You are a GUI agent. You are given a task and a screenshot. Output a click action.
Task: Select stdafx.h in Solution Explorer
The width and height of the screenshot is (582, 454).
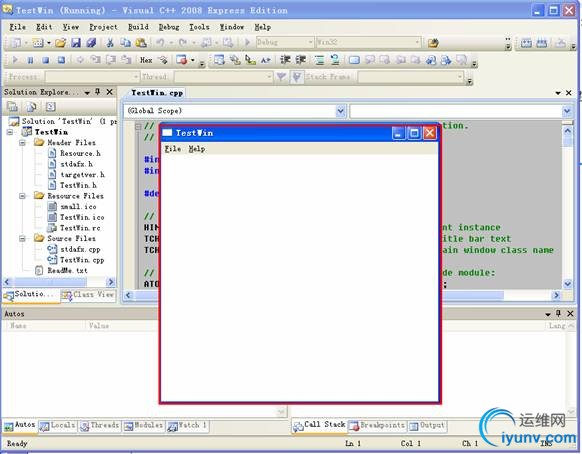pos(76,164)
